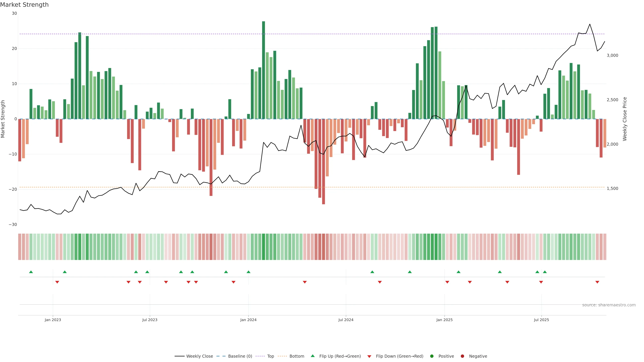Click the green Positive circle legend icon

(x=432, y=356)
